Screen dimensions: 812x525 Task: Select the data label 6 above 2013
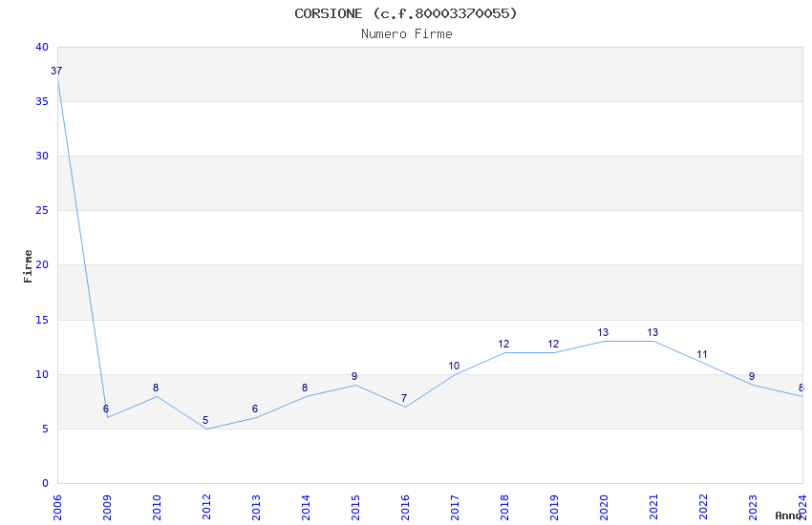[255, 409]
